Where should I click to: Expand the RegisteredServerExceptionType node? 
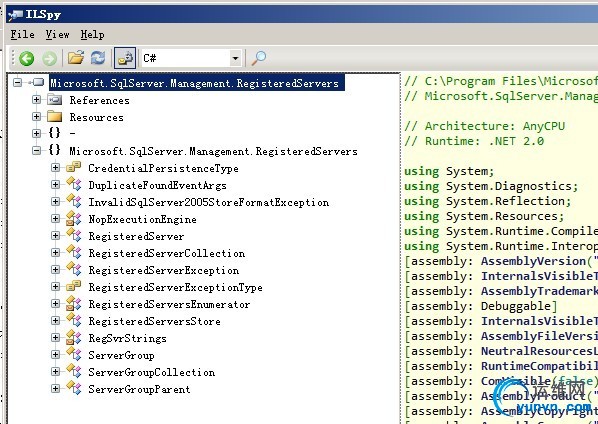56,286
